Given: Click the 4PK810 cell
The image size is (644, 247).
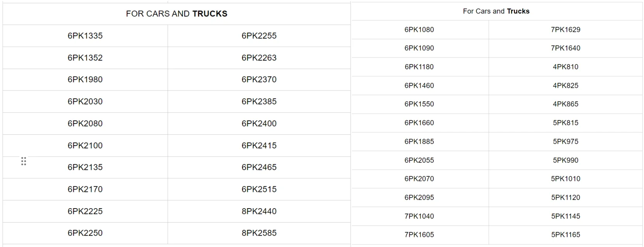Looking at the screenshot, I should [566, 67].
